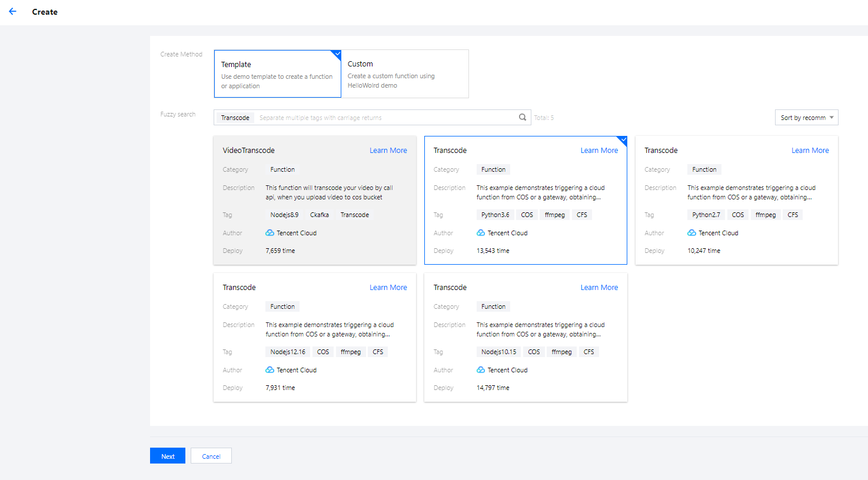868x480 pixels.
Task: Click the search magnifier icon
Action: pyautogui.click(x=522, y=118)
